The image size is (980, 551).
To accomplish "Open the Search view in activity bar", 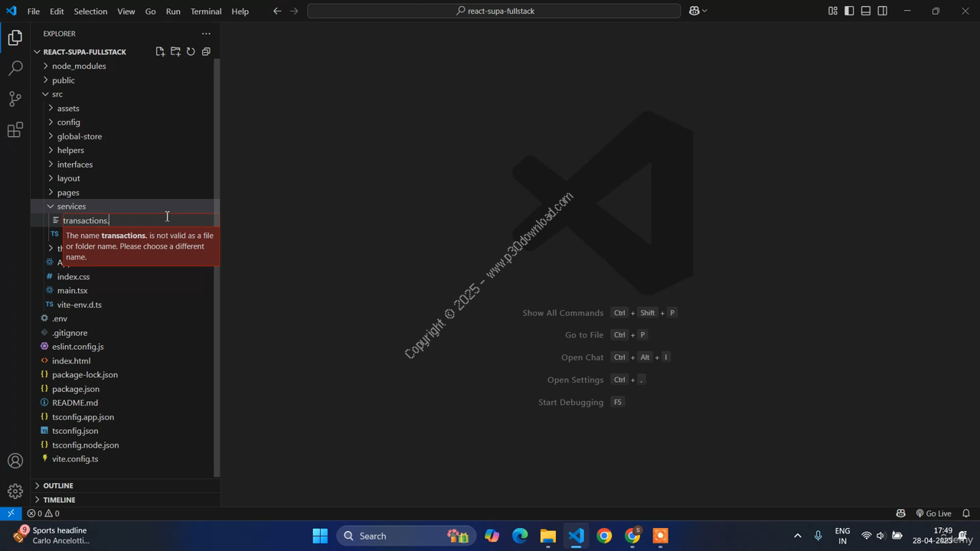I will (x=15, y=68).
